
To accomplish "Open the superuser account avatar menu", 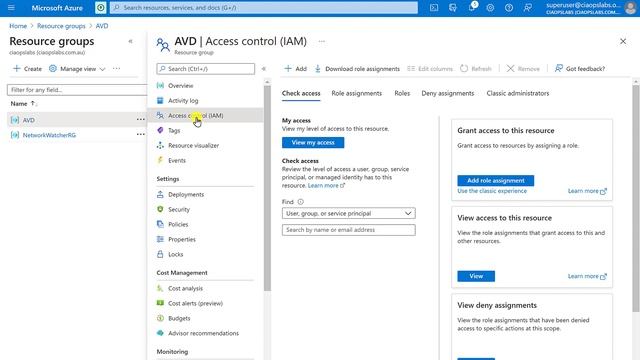I will coord(631,7).
